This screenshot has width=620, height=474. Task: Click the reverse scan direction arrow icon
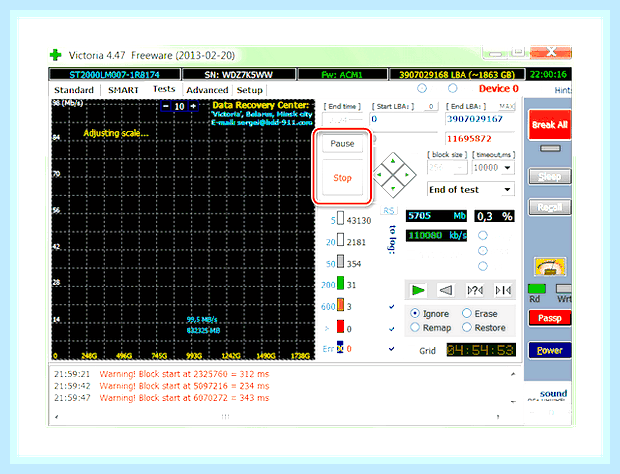446,291
